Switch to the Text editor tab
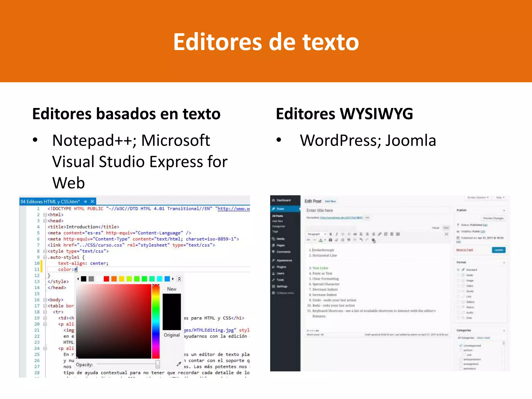This screenshot has width=532, height=399. click(x=446, y=228)
